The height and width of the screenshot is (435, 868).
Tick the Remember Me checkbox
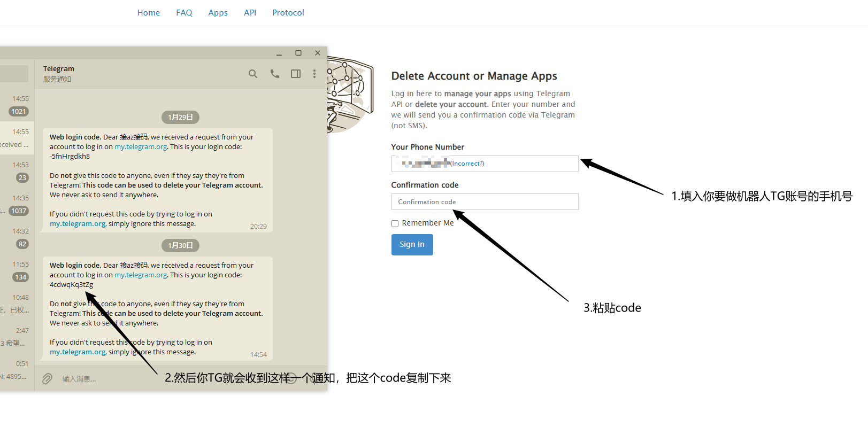pyautogui.click(x=395, y=223)
